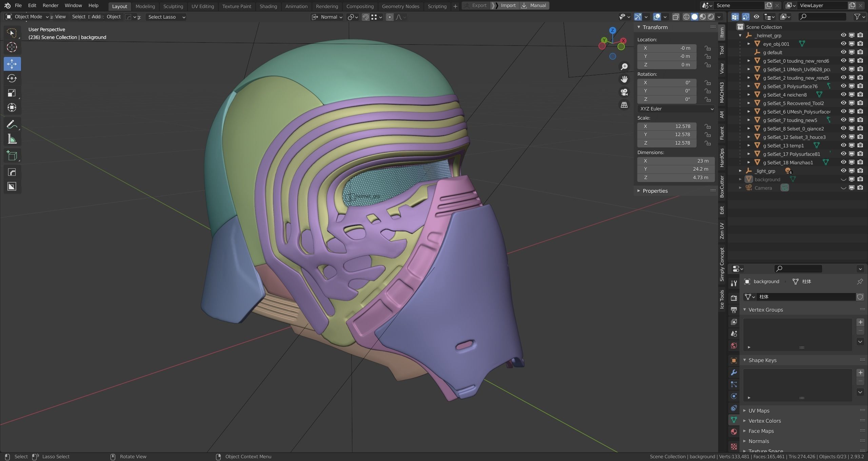Toggle snapping magnet in header
Image resolution: width=868 pixels, height=461 pixels.
click(x=365, y=17)
